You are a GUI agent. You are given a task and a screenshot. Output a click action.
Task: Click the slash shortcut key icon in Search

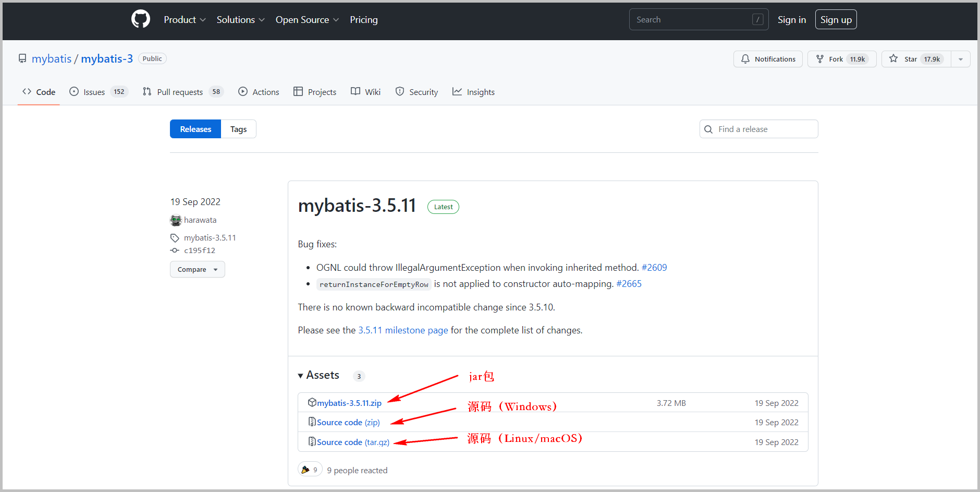[x=758, y=19]
